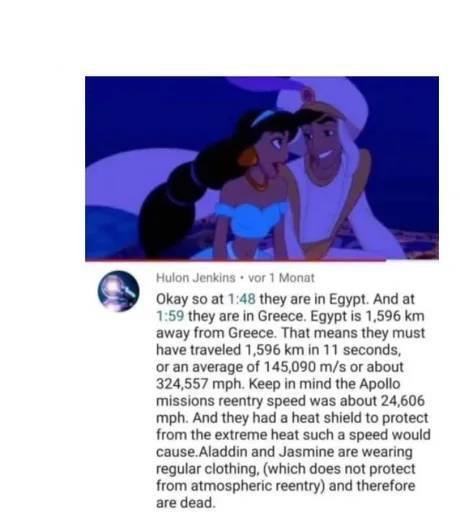Click the "Okay so at" comment opening text

190,299
